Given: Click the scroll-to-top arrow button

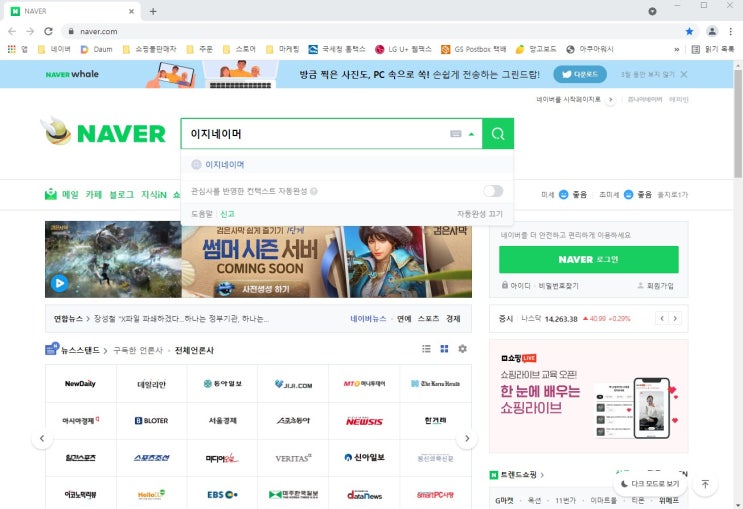Looking at the screenshot, I should tap(705, 484).
